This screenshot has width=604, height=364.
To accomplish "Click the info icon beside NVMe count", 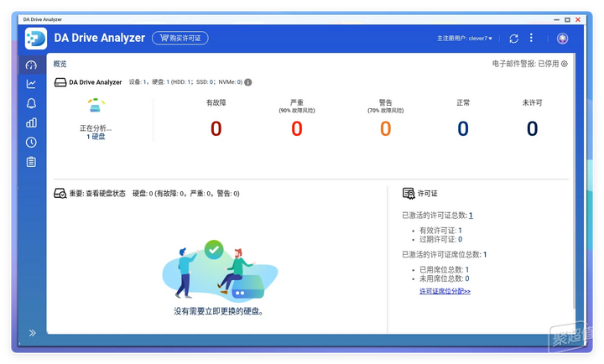I will 248,82.
